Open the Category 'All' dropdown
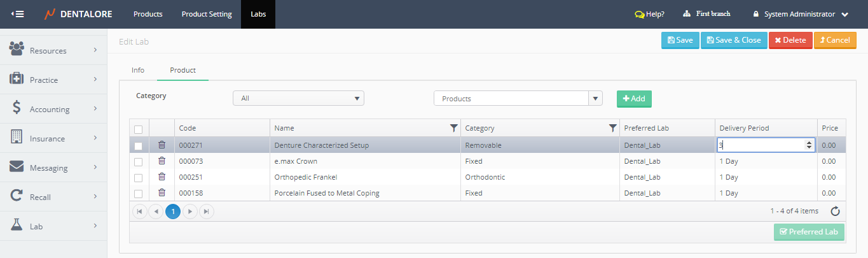868x258 pixels. pos(298,98)
